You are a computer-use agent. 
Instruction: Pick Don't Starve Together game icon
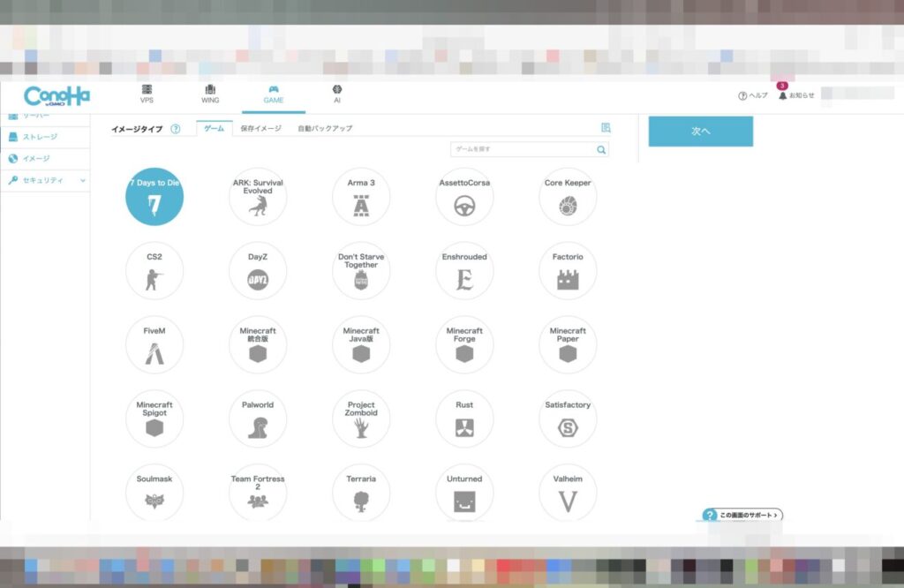pyautogui.click(x=361, y=270)
